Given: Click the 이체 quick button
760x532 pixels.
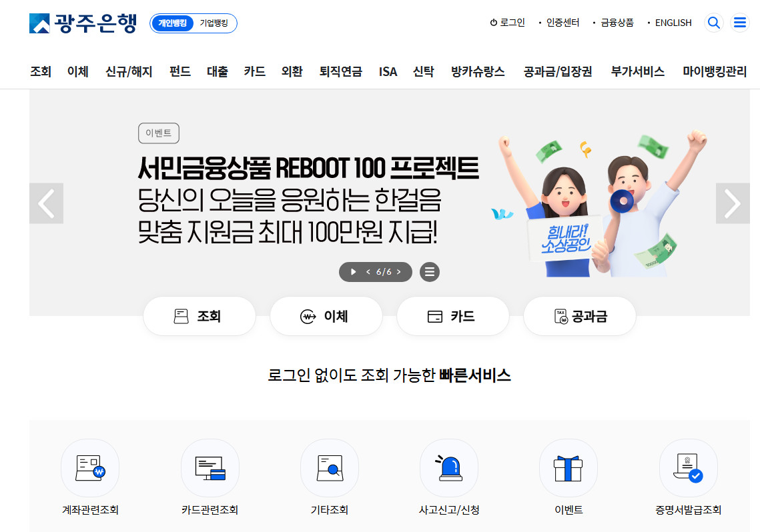Looking at the screenshot, I should (x=326, y=316).
